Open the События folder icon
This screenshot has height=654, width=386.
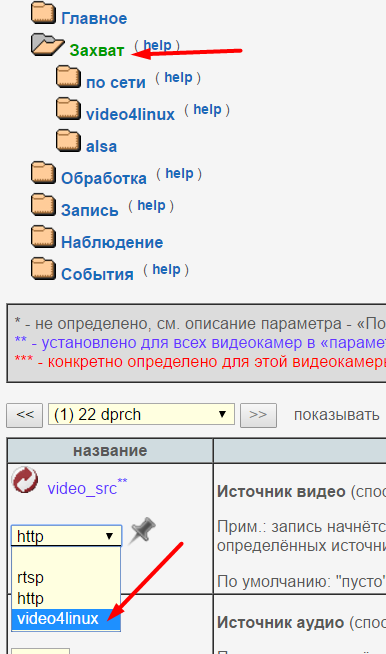coord(43,269)
